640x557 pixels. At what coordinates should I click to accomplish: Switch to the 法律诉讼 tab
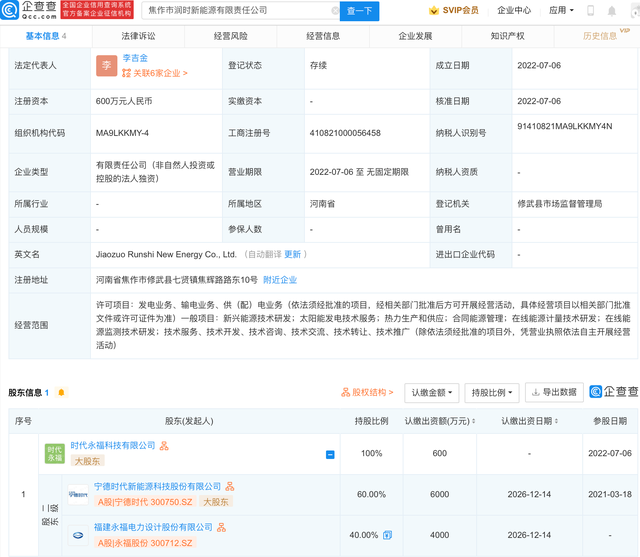click(138, 35)
